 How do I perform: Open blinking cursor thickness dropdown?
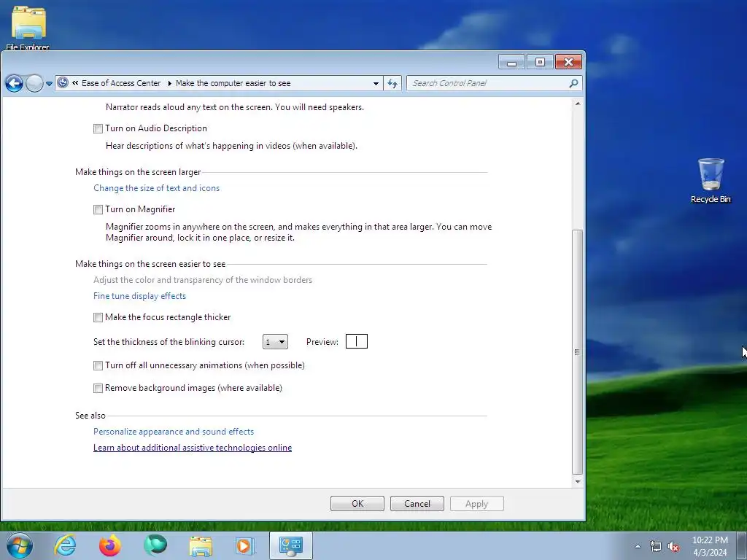[275, 342]
